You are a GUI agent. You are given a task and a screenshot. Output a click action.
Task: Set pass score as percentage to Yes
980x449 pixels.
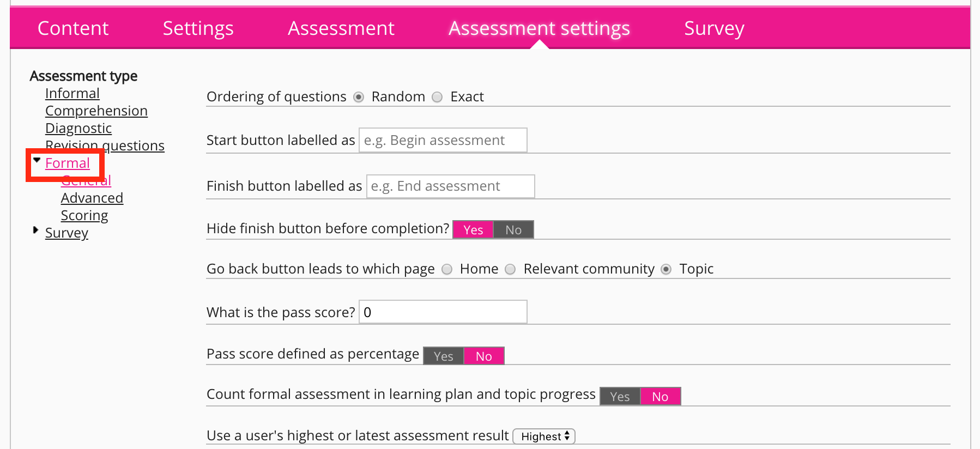point(443,356)
